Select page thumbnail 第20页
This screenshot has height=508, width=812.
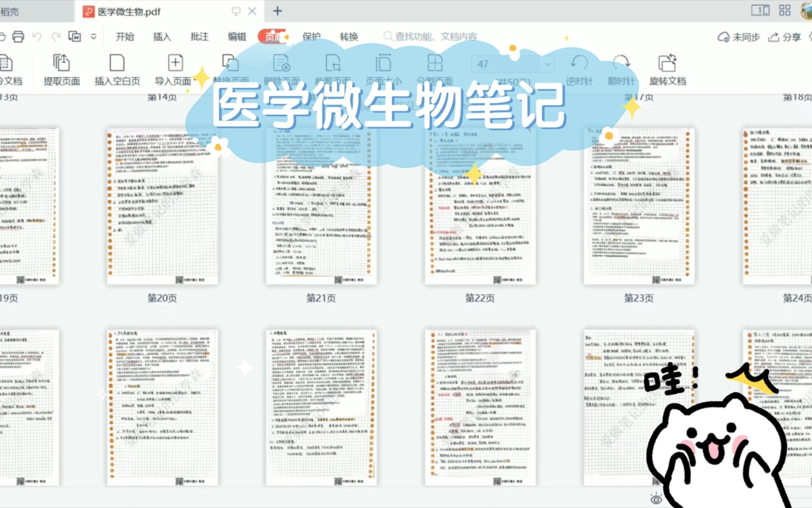pos(162,206)
